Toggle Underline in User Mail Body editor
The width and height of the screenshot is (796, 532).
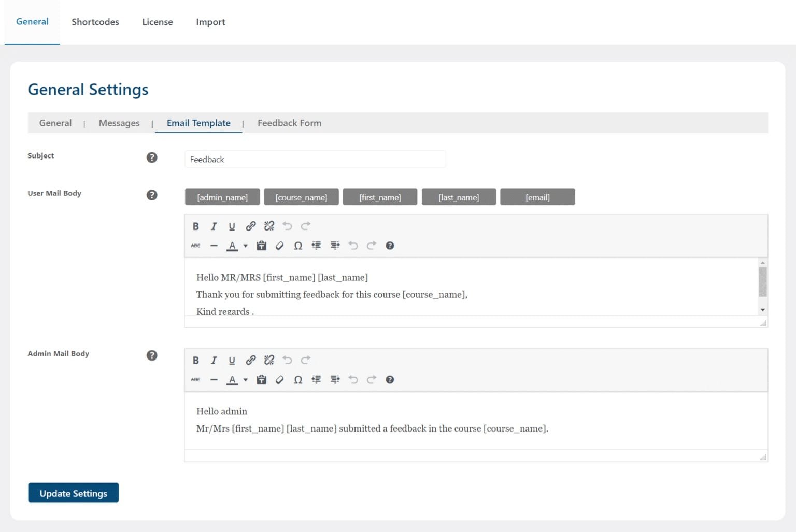[232, 226]
